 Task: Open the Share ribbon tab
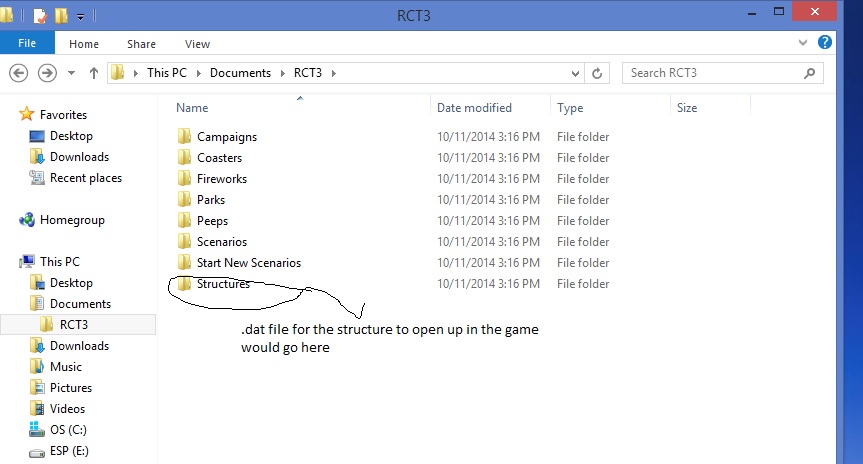tap(141, 44)
